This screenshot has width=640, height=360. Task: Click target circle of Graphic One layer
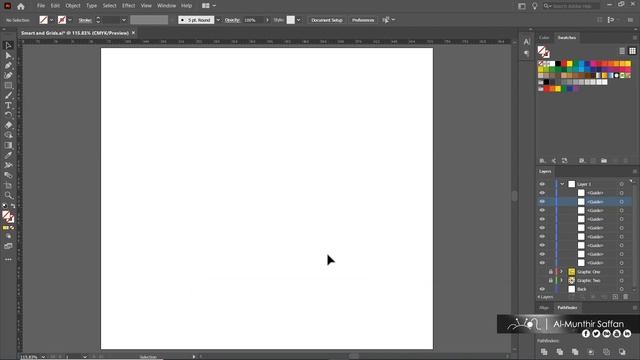coord(621,272)
